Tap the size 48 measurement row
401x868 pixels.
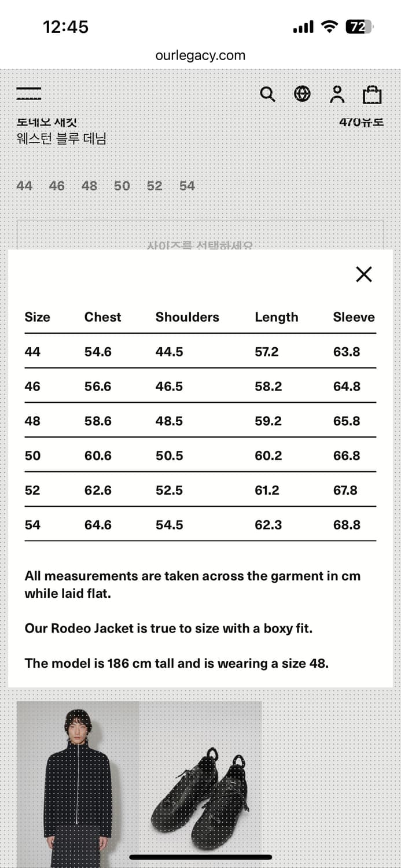tap(200, 421)
